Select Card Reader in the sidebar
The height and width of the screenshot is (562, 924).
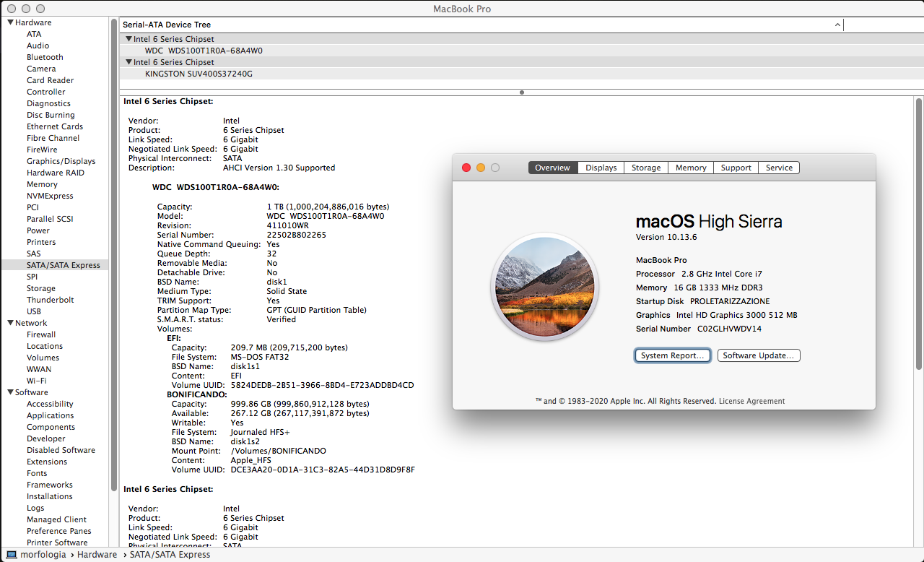51,80
